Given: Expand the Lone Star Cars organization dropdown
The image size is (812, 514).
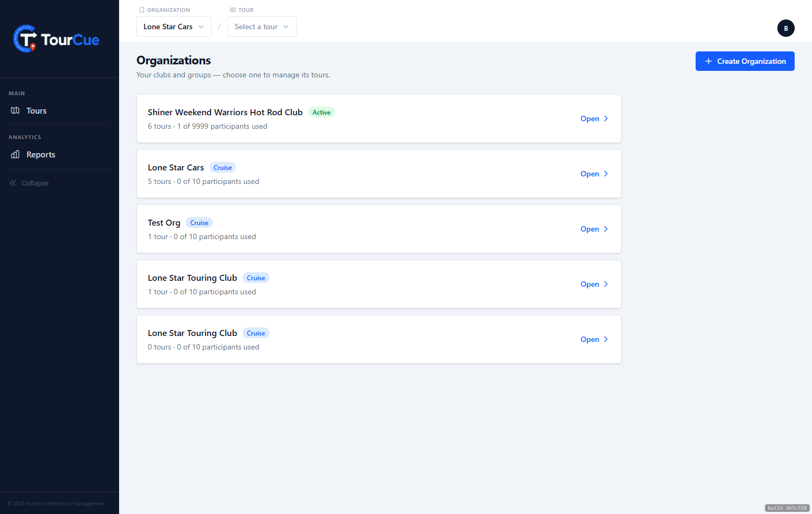Looking at the screenshot, I should (174, 27).
